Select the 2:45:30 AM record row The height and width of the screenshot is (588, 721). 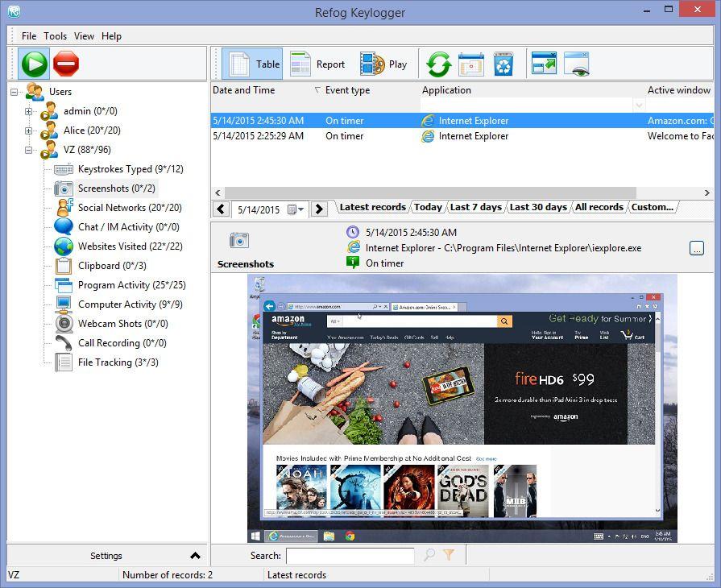pos(462,121)
